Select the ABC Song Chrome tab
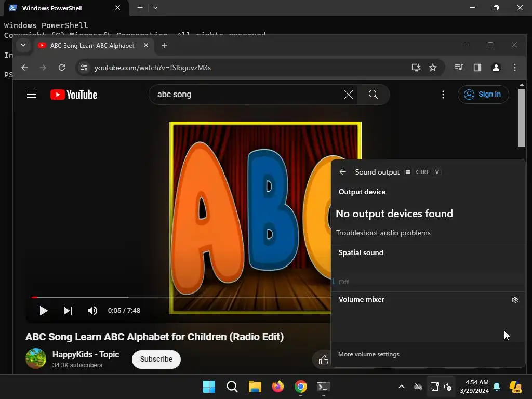Screen dimensions: 532x399 [x=94, y=46]
